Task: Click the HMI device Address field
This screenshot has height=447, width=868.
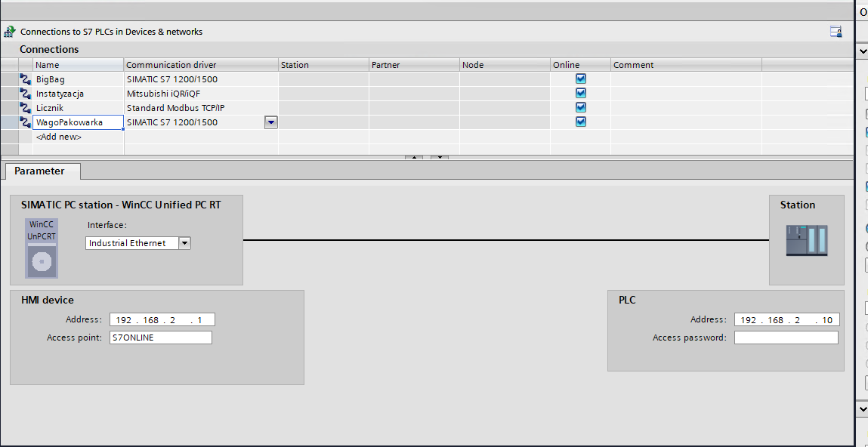Action: [162, 319]
